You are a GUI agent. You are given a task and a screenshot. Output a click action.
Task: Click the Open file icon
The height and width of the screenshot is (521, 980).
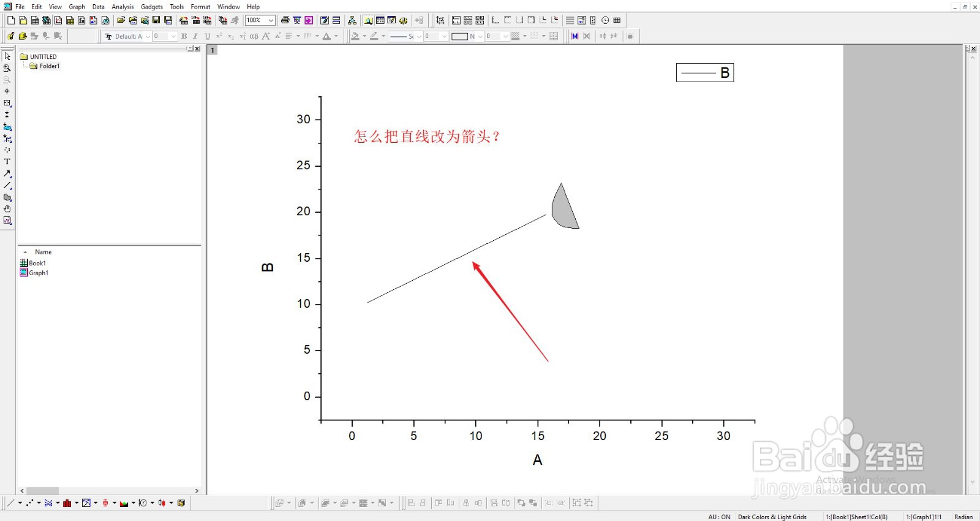tap(121, 20)
